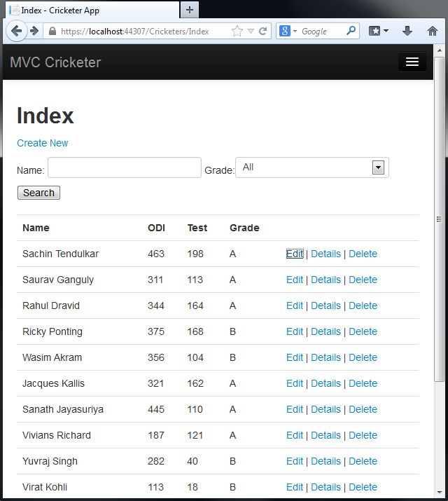Delete the Jacques Kallis record

pyautogui.click(x=363, y=383)
